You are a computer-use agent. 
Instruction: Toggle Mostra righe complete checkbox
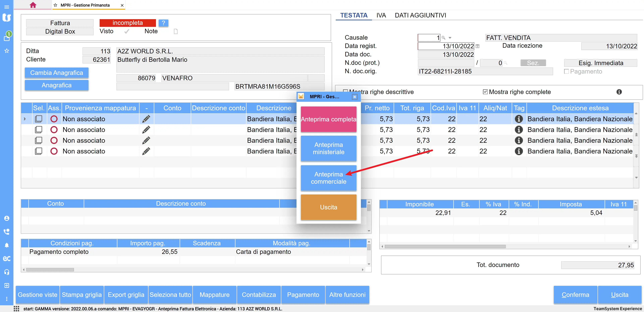485,92
